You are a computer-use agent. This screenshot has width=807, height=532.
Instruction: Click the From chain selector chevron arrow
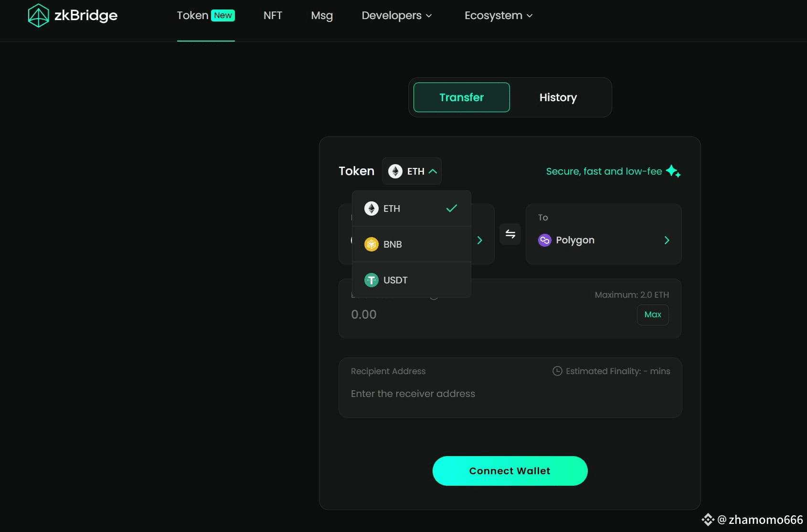(480, 240)
